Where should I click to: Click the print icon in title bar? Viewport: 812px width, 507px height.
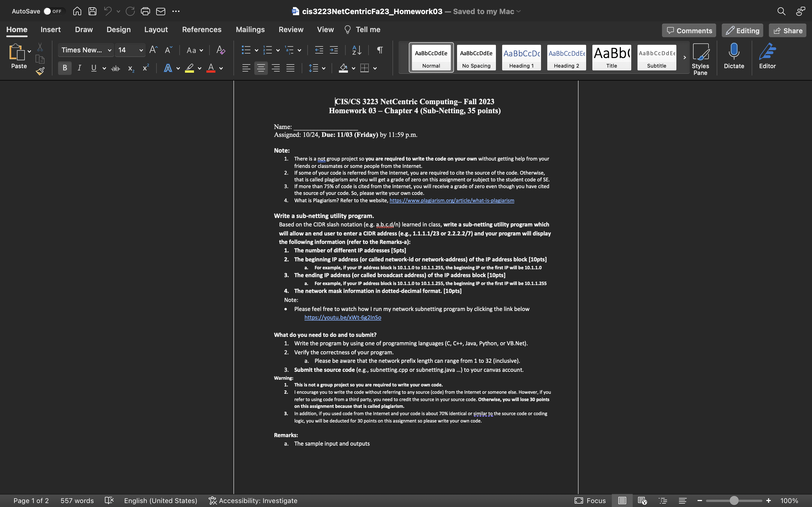pyautogui.click(x=145, y=11)
